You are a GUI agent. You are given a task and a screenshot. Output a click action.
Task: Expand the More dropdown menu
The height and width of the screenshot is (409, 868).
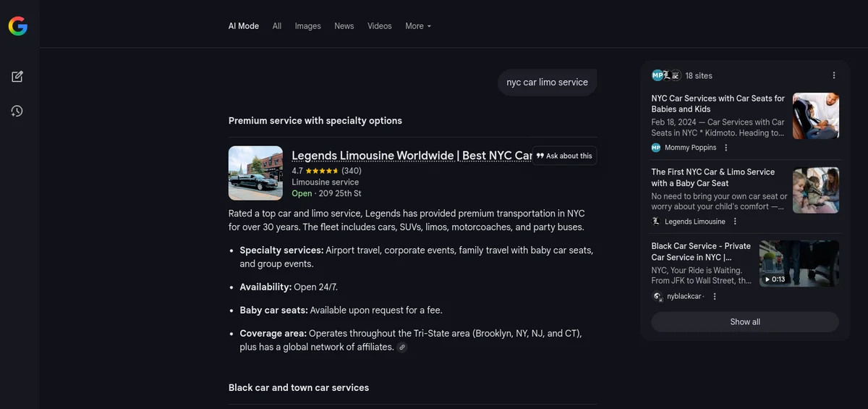coord(418,26)
